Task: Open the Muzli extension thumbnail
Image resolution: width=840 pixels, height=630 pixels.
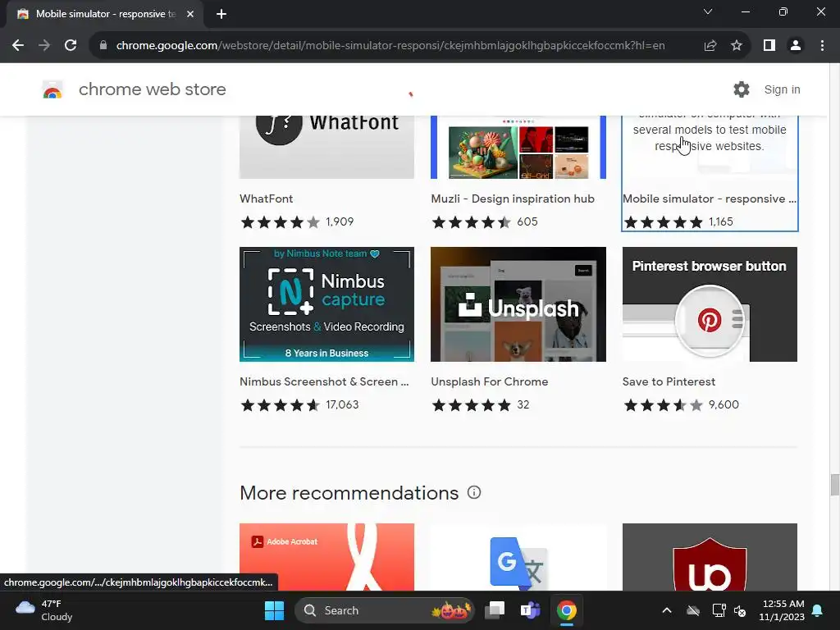Action: [x=518, y=147]
